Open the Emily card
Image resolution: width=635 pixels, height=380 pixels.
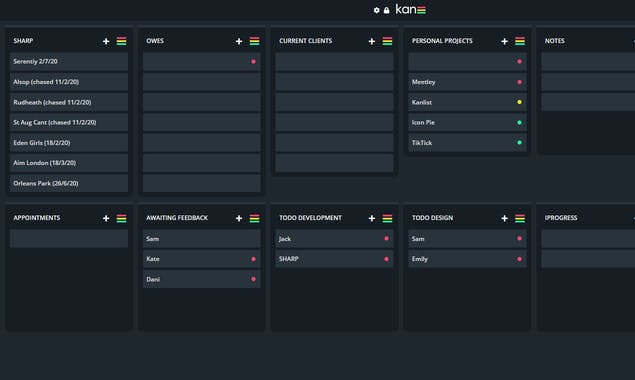click(x=467, y=259)
